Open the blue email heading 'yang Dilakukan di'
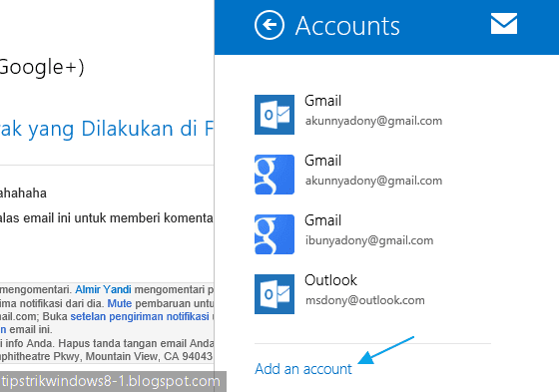This screenshot has width=559, height=392. click(112, 129)
